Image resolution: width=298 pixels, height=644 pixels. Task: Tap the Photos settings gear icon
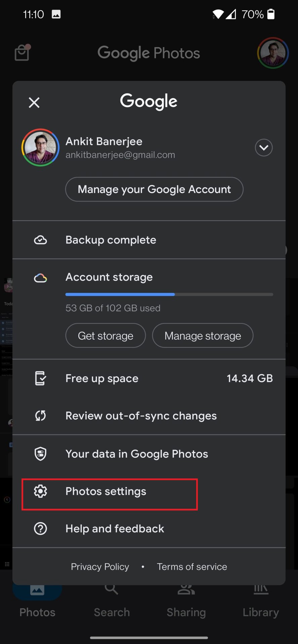[40, 491]
